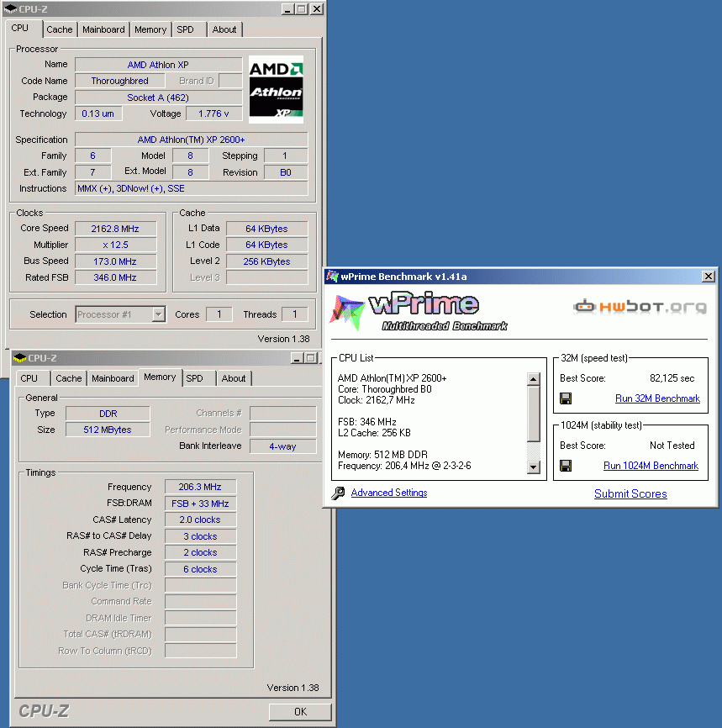Click the CAS# Latency value 2.0 clocks

(x=201, y=520)
